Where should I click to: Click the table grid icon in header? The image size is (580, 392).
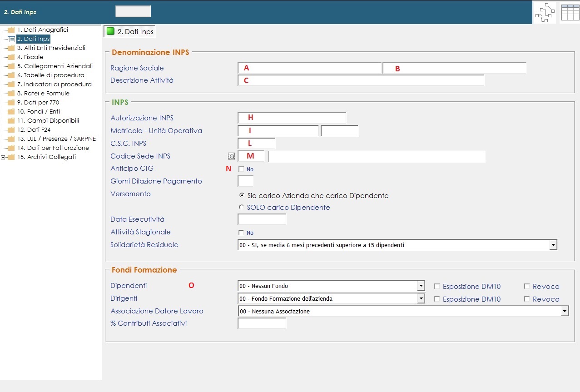click(x=570, y=12)
